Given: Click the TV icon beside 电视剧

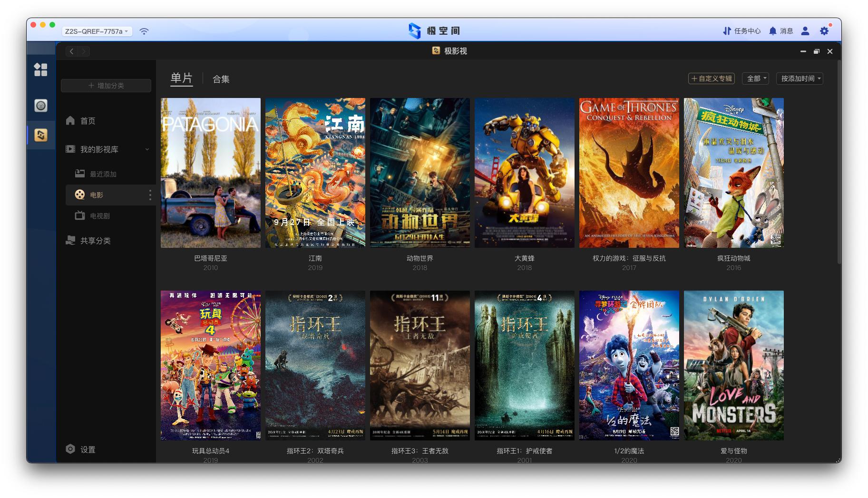Looking at the screenshot, I should point(80,215).
